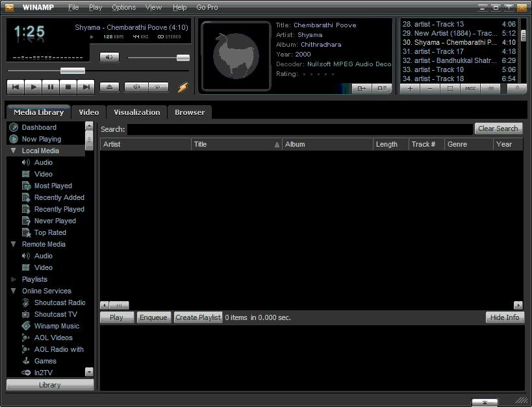Click the Search input field
The image size is (532, 407).
300,129
